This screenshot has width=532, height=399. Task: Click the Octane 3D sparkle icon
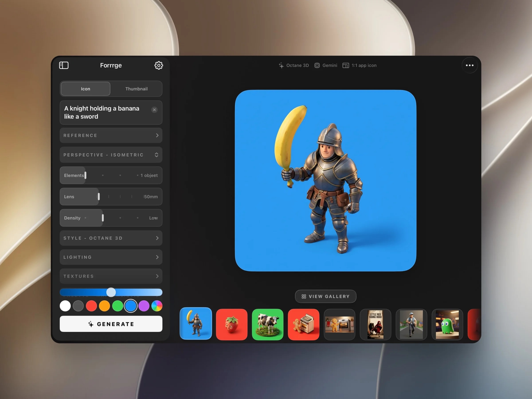pos(281,65)
